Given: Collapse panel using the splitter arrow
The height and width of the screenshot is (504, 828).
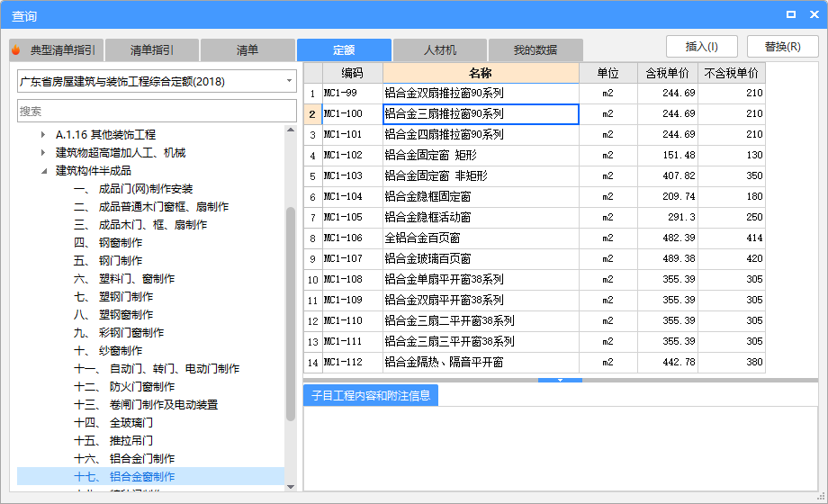Looking at the screenshot, I should coord(560,380).
